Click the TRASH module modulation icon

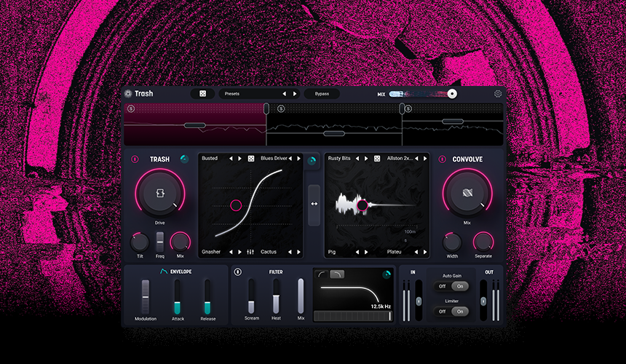184,159
